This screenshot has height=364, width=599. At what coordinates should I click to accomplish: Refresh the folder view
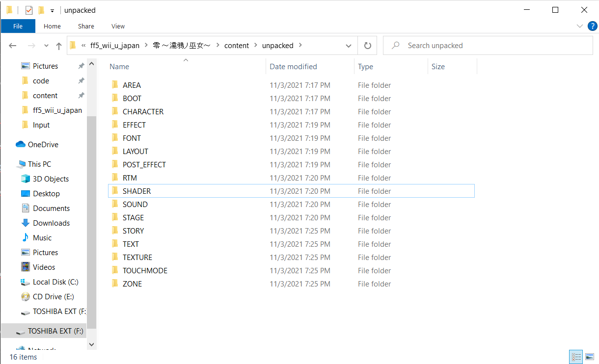click(367, 46)
